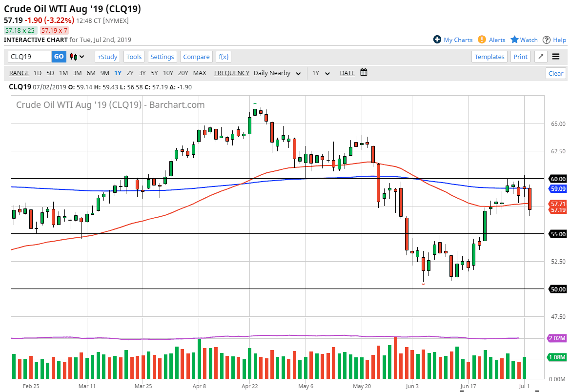Expand the 1Y period dropdown
The image size is (571, 392).
coord(320,73)
